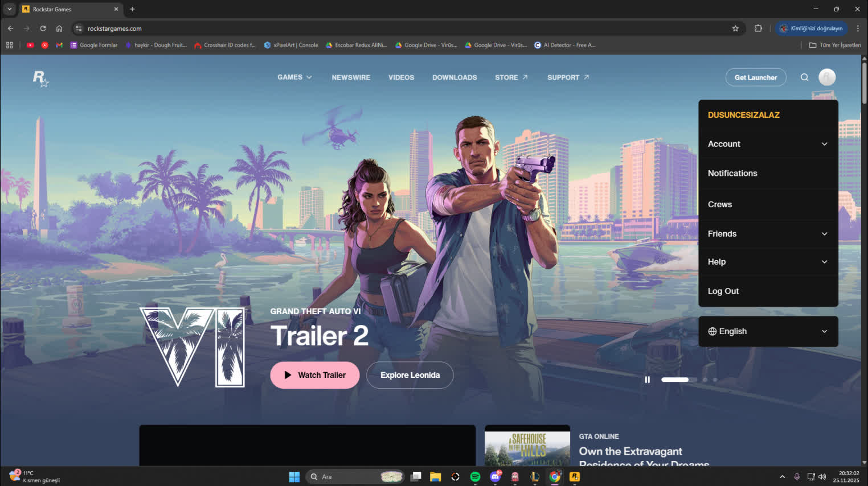Image resolution: width=868 pixels, height=486 pixels.
Task: Click the Get Launcher button
Action: click(x=755, y=77)
